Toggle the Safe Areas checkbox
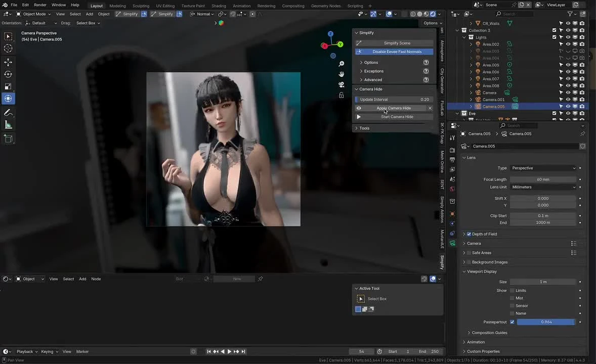Viewport: 596px width, 364px height. [x=469, y=253]
